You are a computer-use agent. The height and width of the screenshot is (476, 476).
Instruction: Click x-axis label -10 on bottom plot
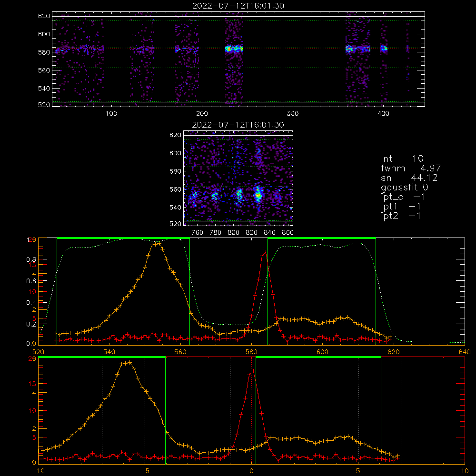coord(38,471)
